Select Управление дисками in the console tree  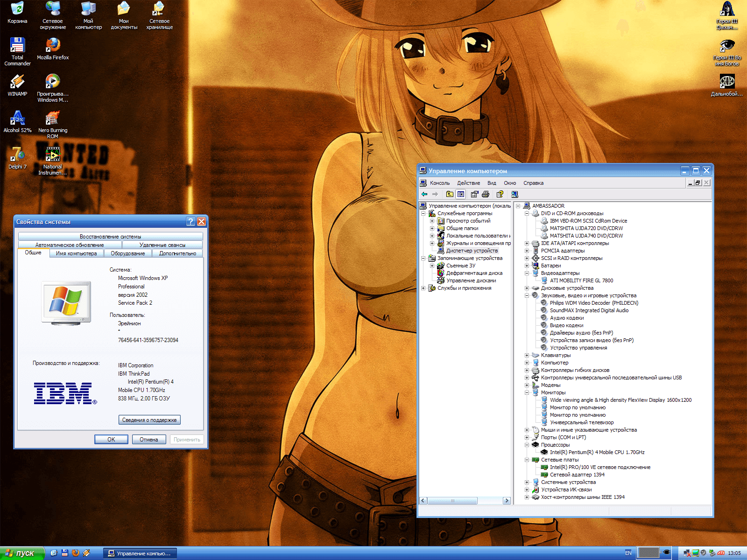point(471,280)
